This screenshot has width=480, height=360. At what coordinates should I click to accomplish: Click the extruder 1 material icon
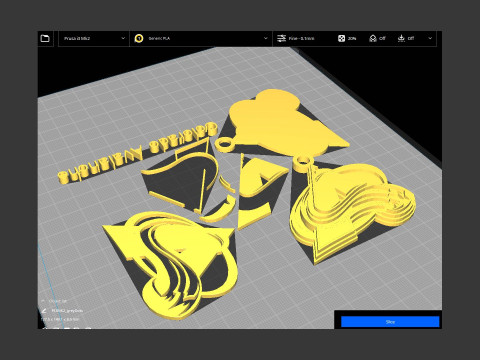pyautogui.click(x=139, y=38)
